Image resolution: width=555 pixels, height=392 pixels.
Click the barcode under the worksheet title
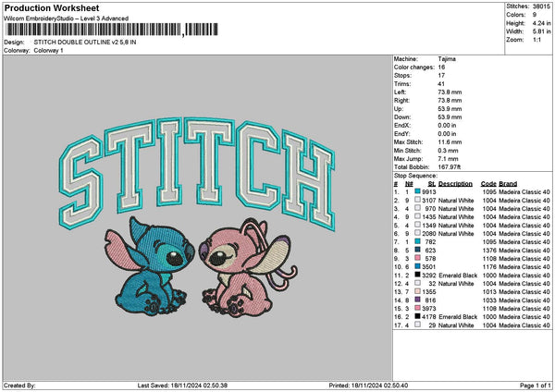(92, 31)
